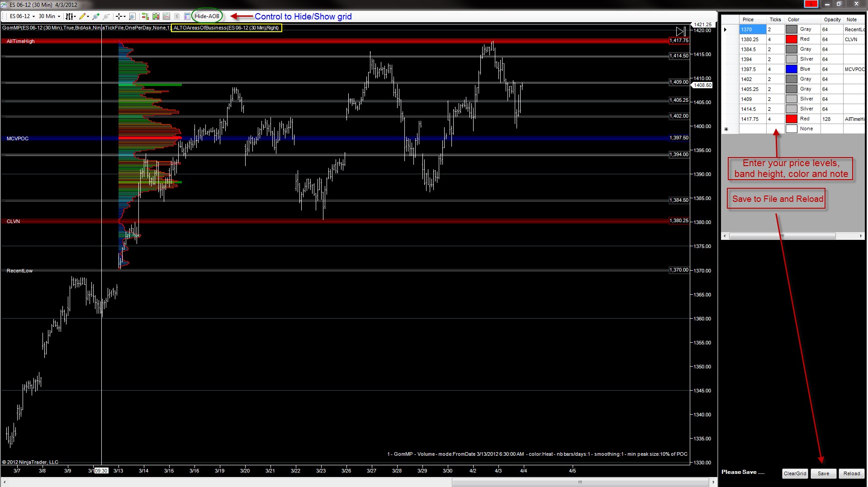Click the chart scrollbar's right arrow
The image size is (868, 487).
click(713, 482)
